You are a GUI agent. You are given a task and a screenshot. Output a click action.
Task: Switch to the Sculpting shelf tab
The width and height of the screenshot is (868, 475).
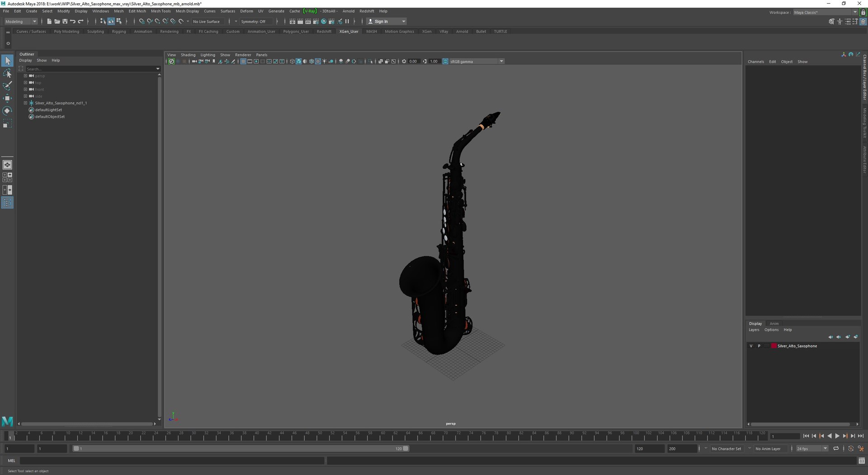(95, 31)
